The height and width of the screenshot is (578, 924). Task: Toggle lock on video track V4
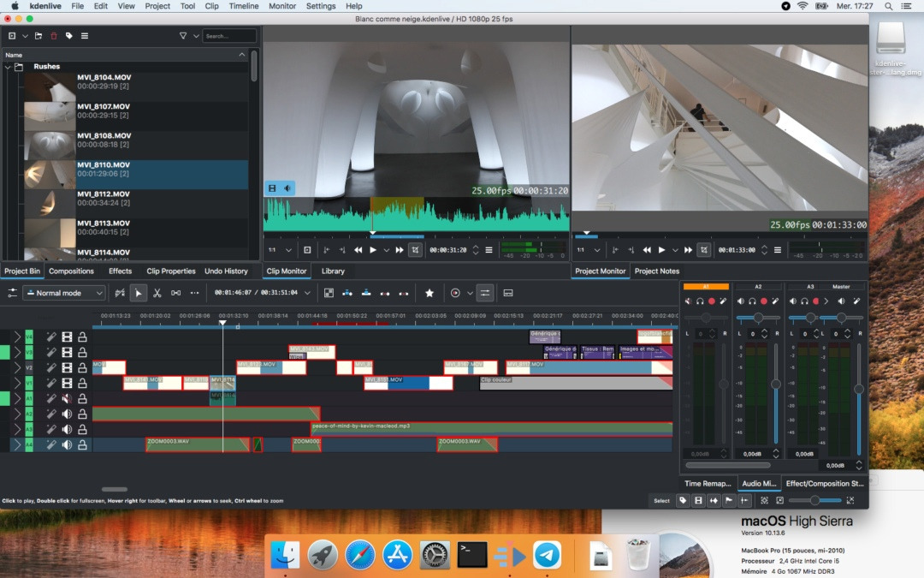point(82,337)
